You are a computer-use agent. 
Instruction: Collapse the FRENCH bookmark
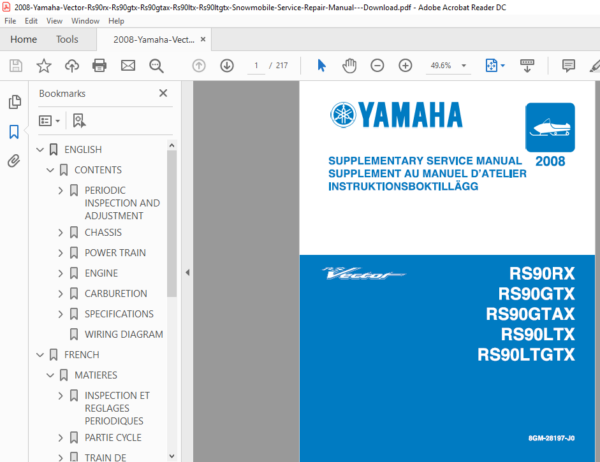[x=40, y=355]
